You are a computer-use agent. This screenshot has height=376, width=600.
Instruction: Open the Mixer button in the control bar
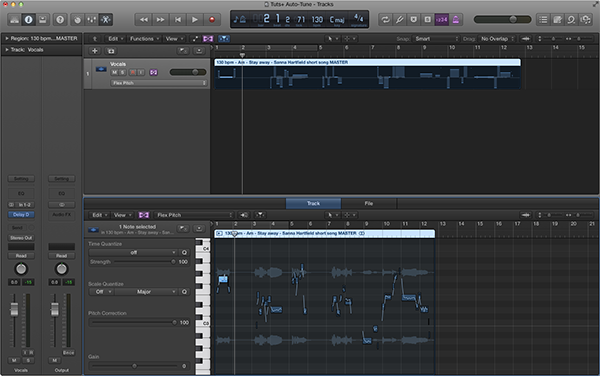click(91, 20)
